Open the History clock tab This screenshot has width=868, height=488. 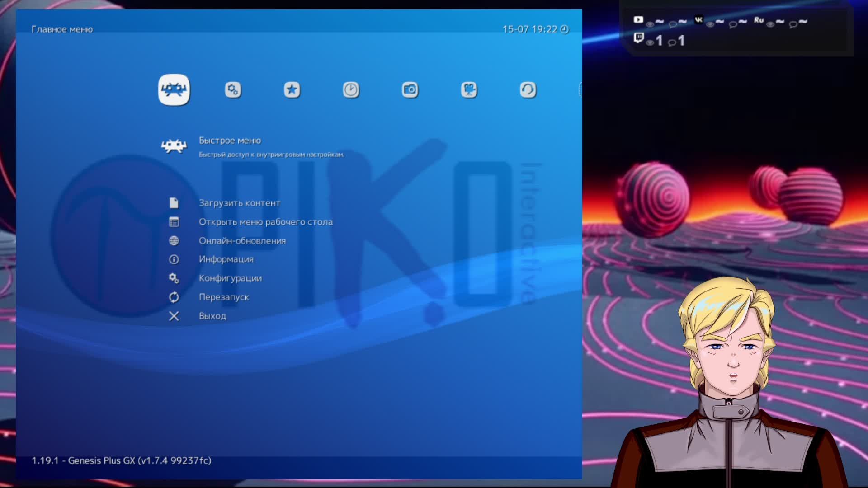[351, 89]
